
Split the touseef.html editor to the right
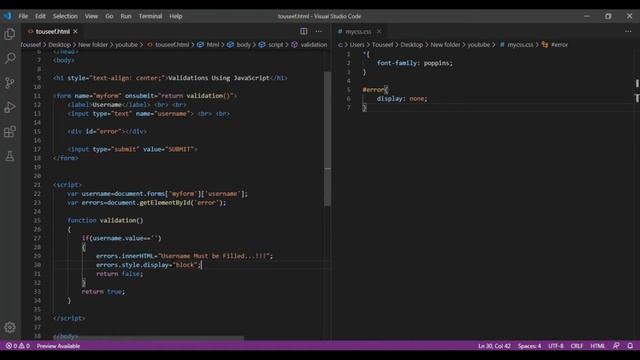304,31
